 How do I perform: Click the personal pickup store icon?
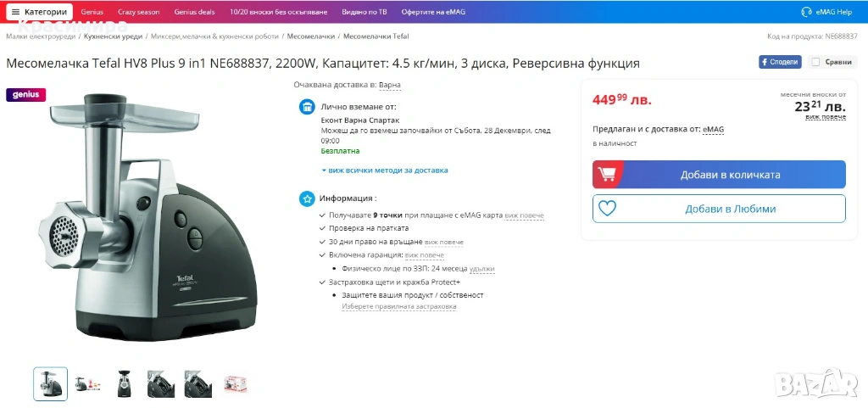[x=307, y=107]
